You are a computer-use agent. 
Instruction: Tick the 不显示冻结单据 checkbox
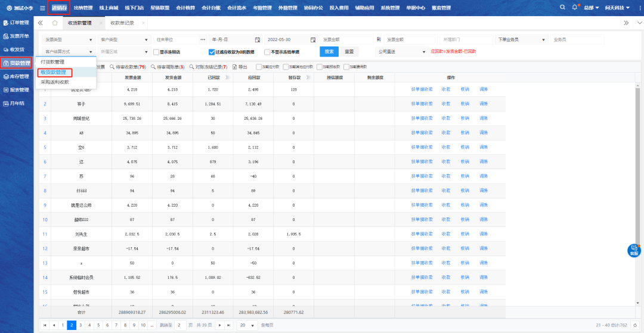click(x=267, y=52)
